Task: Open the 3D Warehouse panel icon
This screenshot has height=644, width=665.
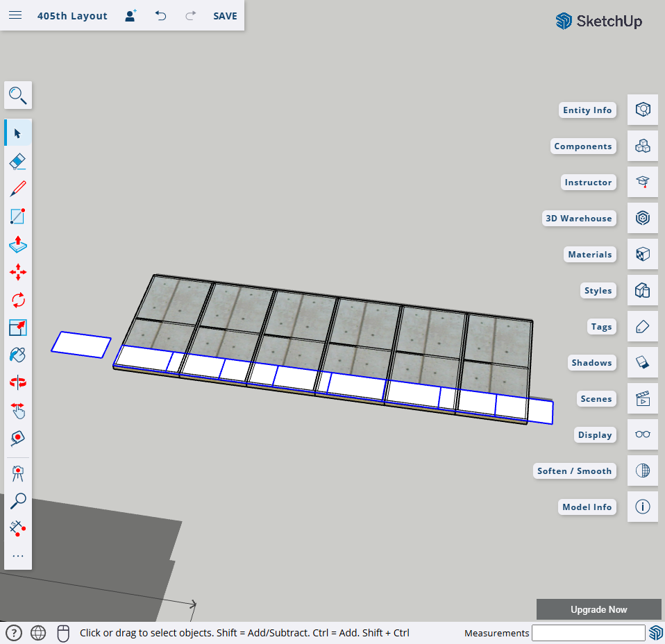Action: 643,218
